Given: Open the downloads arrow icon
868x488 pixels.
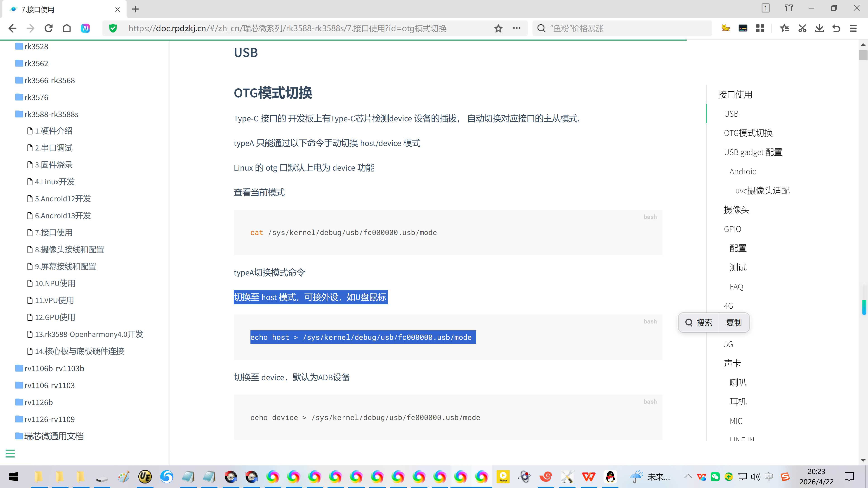Looking at the screenshot, I should [x=819, y=28].
